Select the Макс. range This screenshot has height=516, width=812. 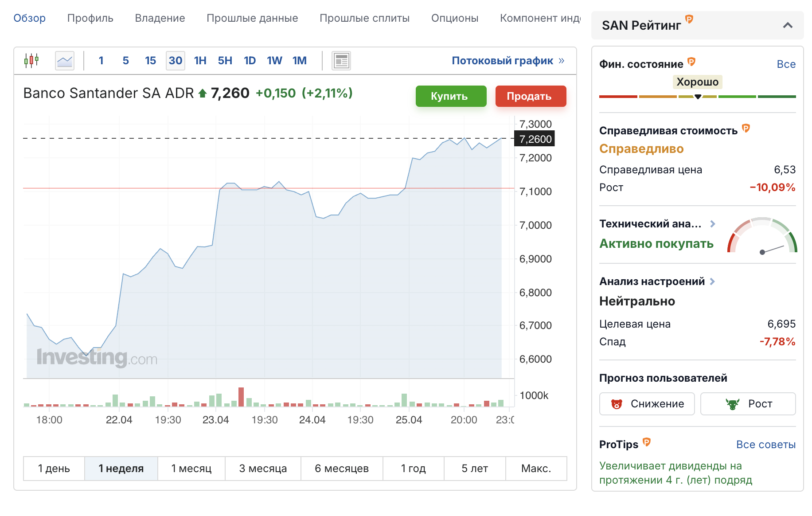536,469
